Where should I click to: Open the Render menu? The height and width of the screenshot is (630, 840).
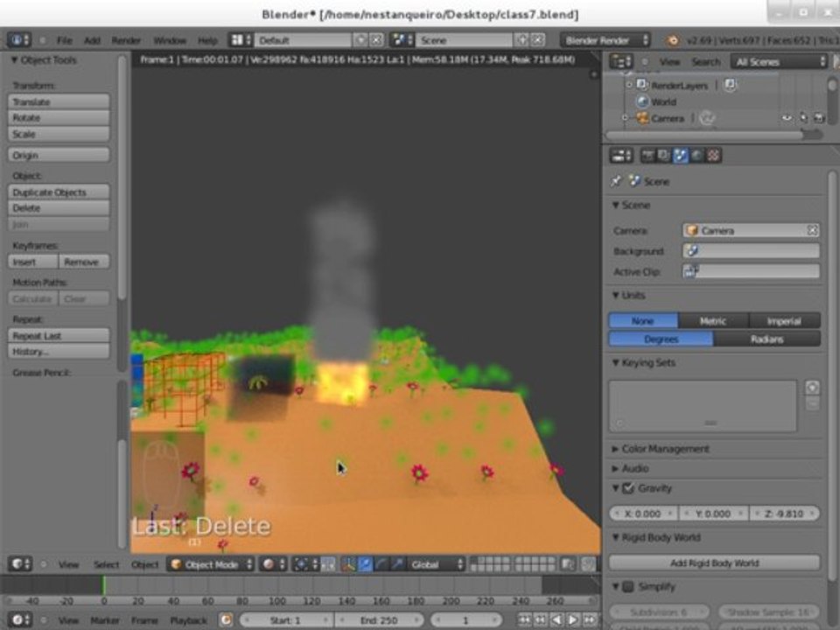coord(126,40)
